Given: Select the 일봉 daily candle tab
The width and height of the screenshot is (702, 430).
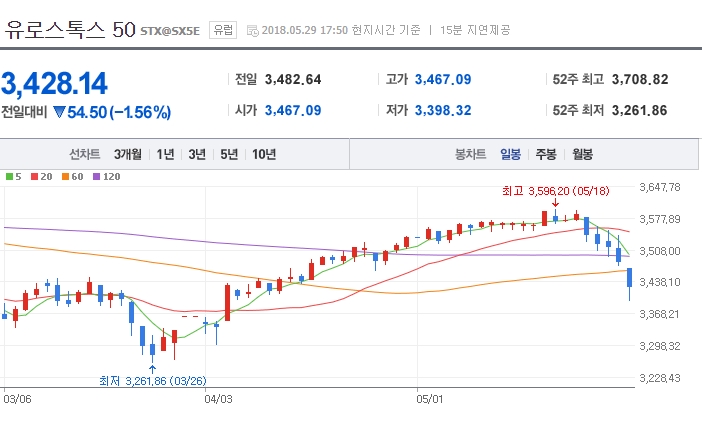Looking at the screenshot, I should [x=510, y=154].
